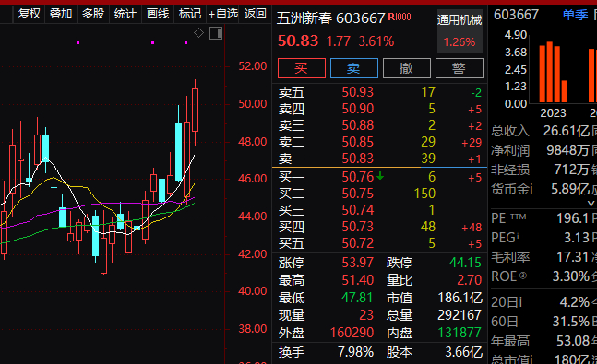Click the R1000 margin tag icon
The image size is (597, 364).
(x=400, y=18)
